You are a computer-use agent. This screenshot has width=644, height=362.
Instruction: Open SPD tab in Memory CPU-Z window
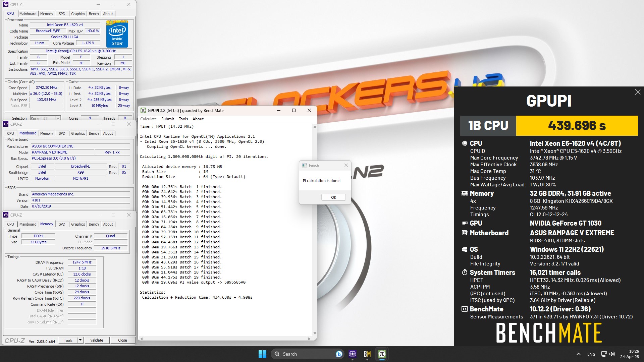coord(62,224)
